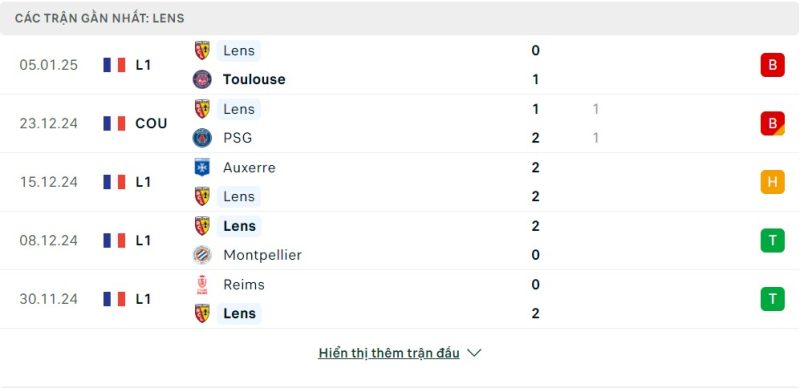Screen dimensions: 800x388
Task: Open the 23.12.24 match date row
Action: pyautogui.click(x=400, y=124)
